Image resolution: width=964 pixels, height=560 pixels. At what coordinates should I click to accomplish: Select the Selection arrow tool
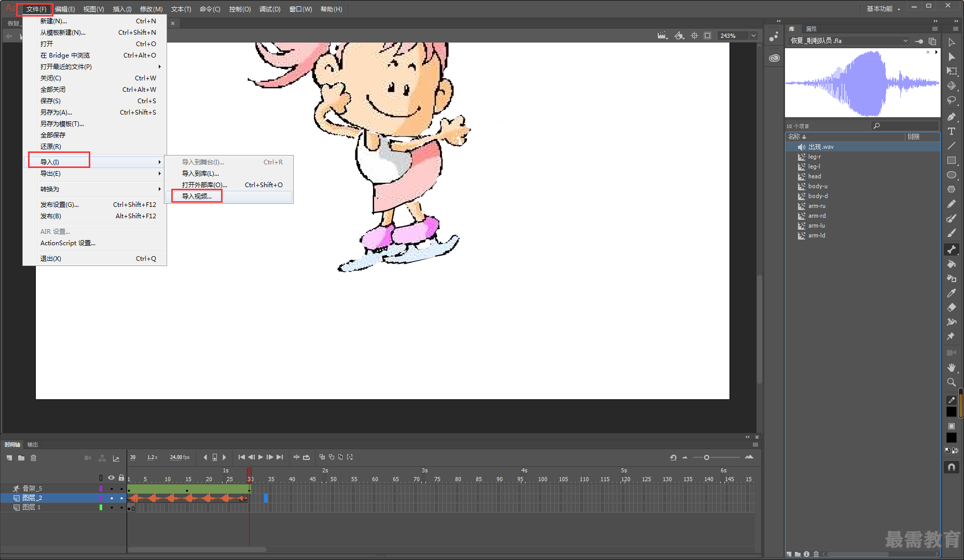coord(952,42)
